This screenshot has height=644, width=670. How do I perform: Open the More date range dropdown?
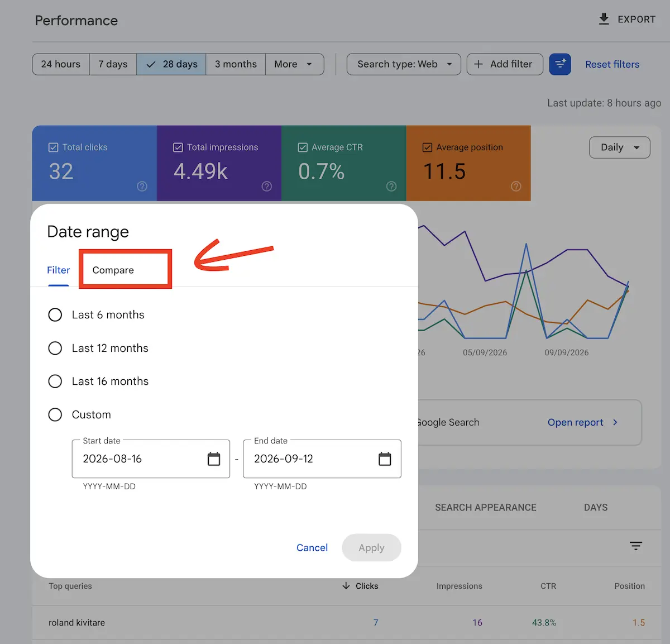point(294,64)
